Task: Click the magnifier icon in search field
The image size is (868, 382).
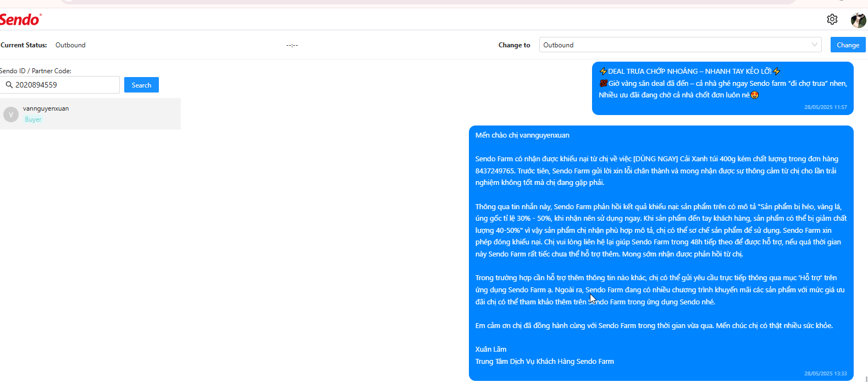Action: coord(9,85)
